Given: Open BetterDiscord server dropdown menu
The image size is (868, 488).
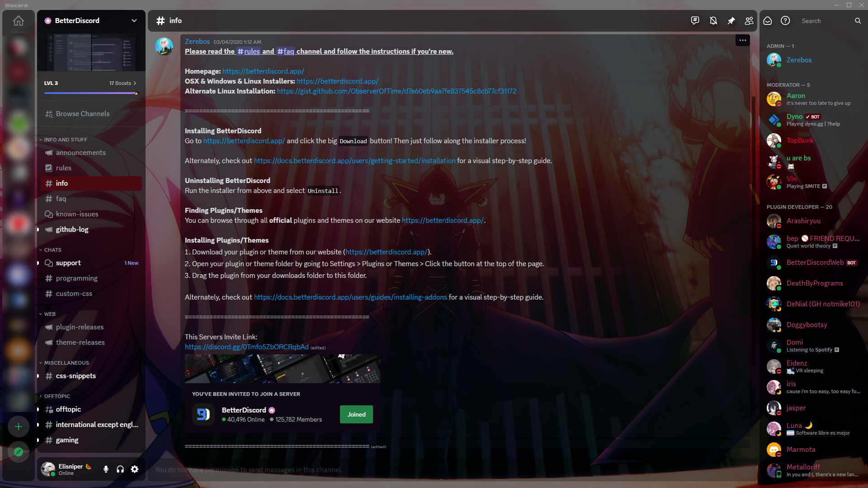Looking at the screenshot, I should (x=134, y=21).
